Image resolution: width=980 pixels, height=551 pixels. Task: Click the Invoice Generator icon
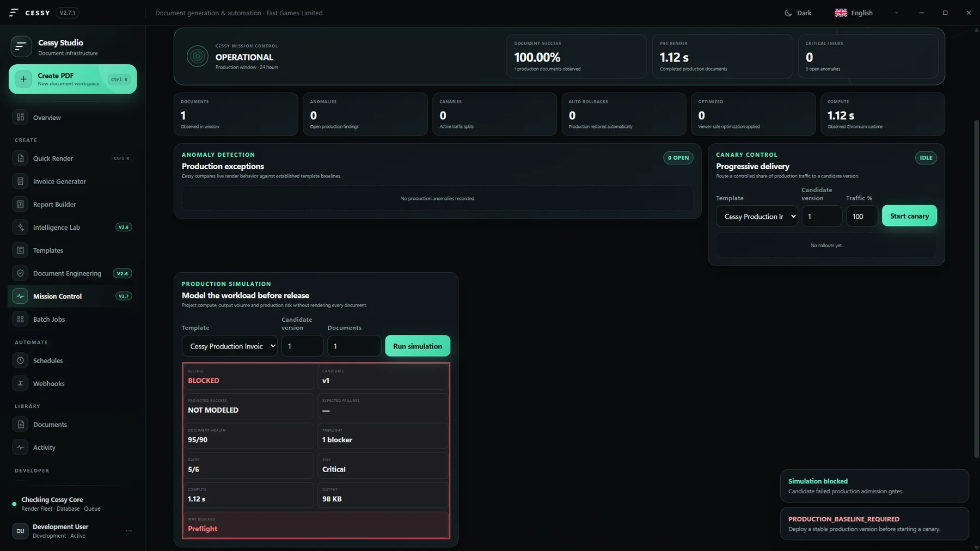click(x=20, y=181)
